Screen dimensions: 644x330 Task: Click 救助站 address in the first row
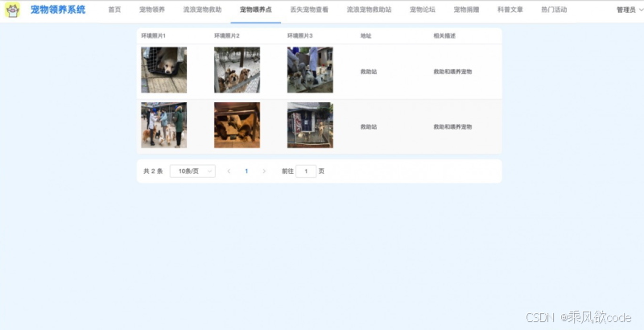(x=369, y=72)
